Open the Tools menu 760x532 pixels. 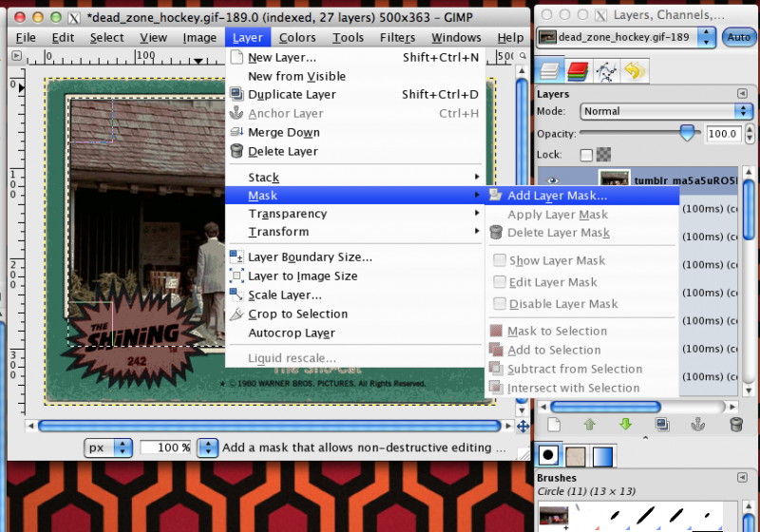(348, 37)
